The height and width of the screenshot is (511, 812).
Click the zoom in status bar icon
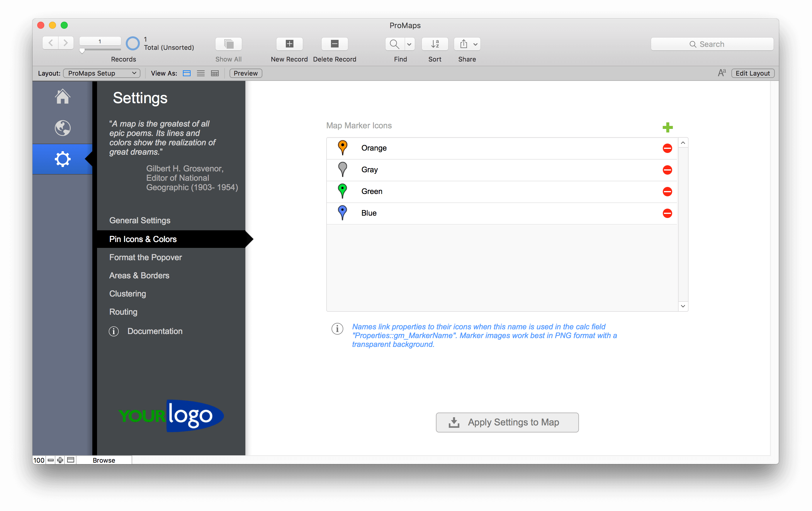point(60,460)
